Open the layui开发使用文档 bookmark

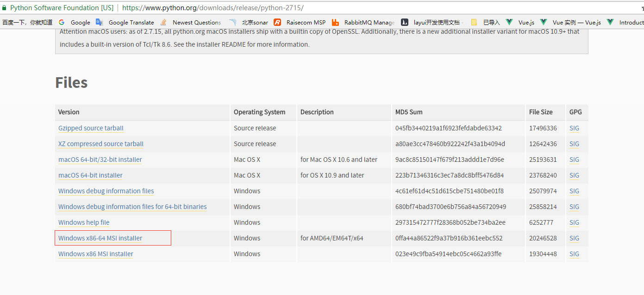pyautogui.click(x=437, y=22)
